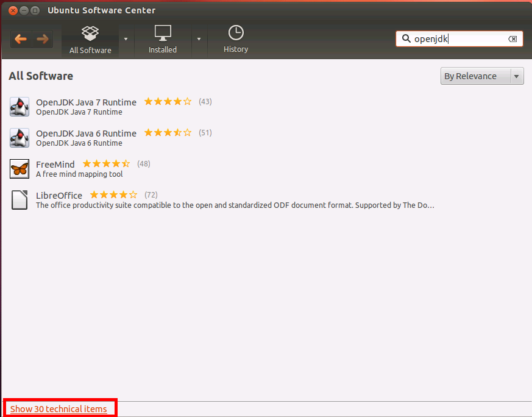Clear the search text with the erase icon
532x417 pixels.
tap(512, 39)
